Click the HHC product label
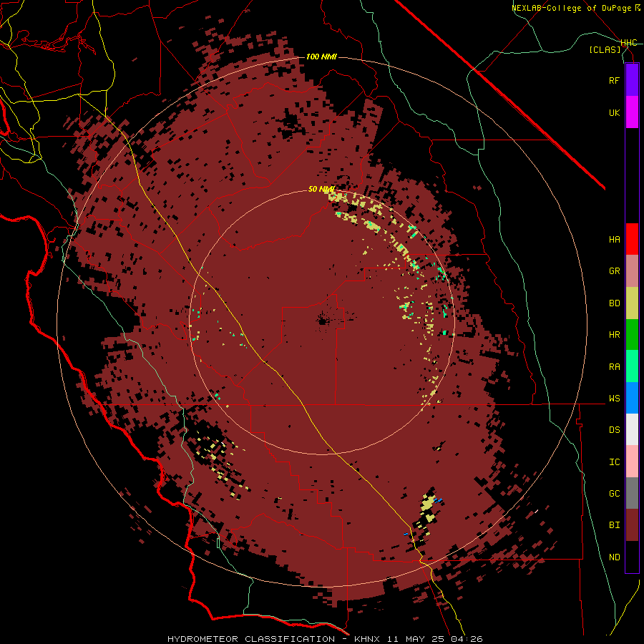 [629, 43]
